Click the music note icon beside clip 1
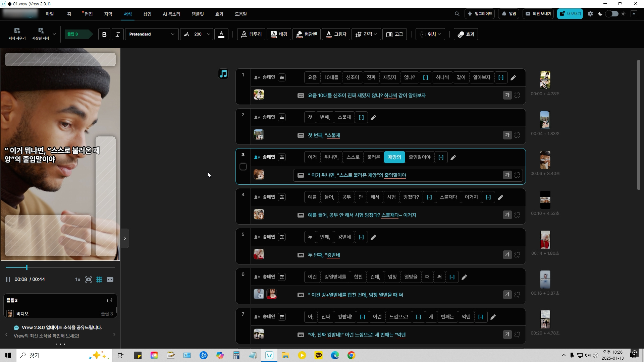Image resolution: width=644 pixels, height=362 pixels. 223,74
